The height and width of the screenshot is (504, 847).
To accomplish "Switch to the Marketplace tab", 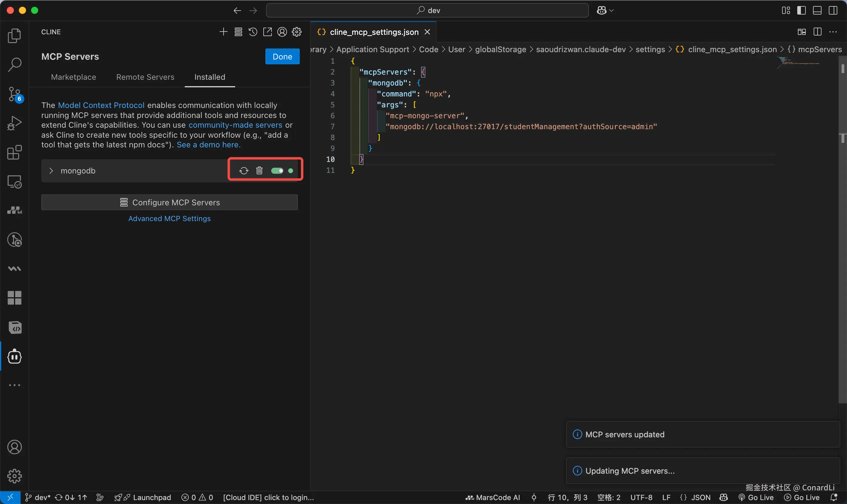I will (73, 77).
